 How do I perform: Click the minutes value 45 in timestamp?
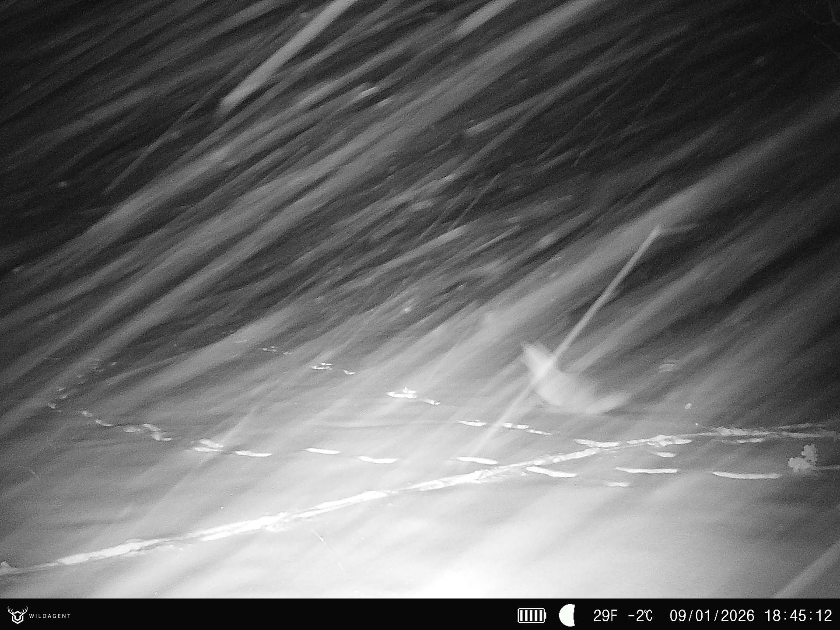[x=798, y=616]
